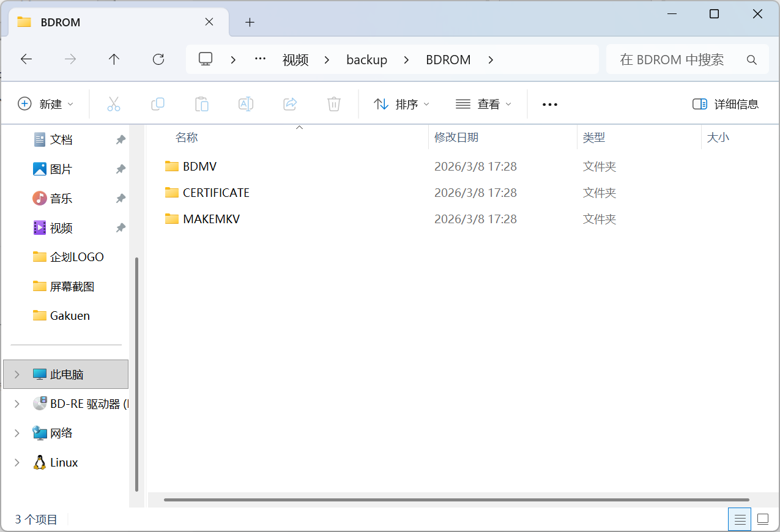780x532 pixels.
Task: Open 视频 in sidebar
Action: click(x=61, y=228)
